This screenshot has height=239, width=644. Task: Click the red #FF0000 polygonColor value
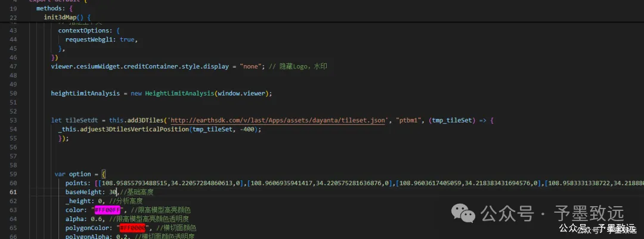pos(132,228)
